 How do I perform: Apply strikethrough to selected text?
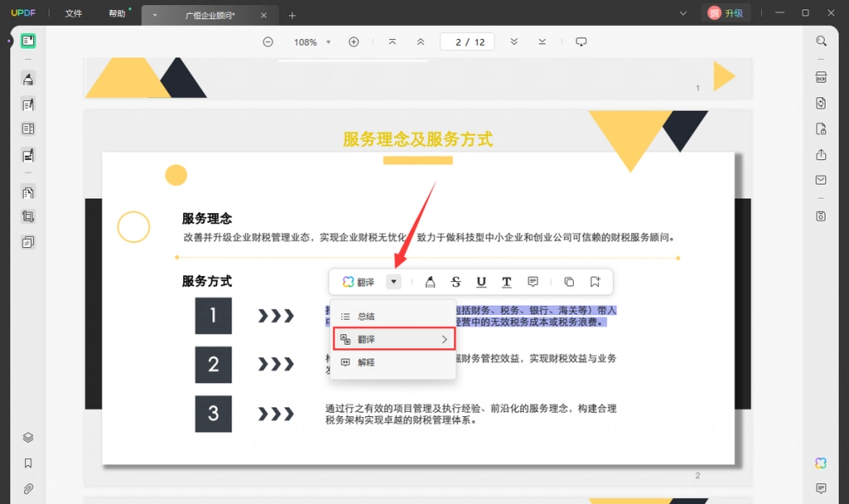455,282
